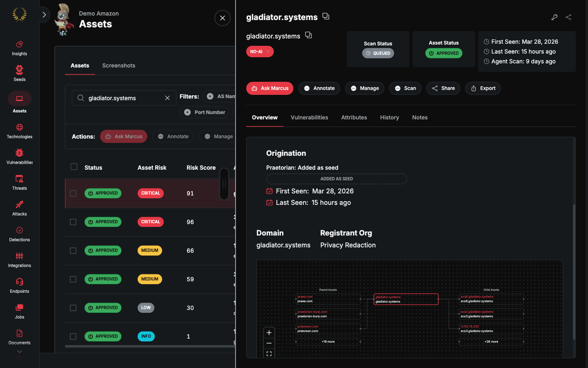Check the row with risk score 91
The height and width of the screenshot is (368, 588).
point(73,193)
